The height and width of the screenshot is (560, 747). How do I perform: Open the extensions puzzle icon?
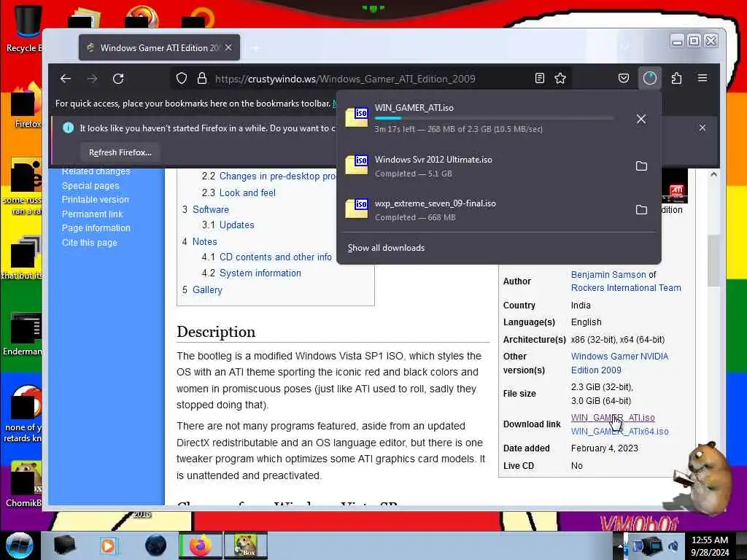(x=676, y=79)
